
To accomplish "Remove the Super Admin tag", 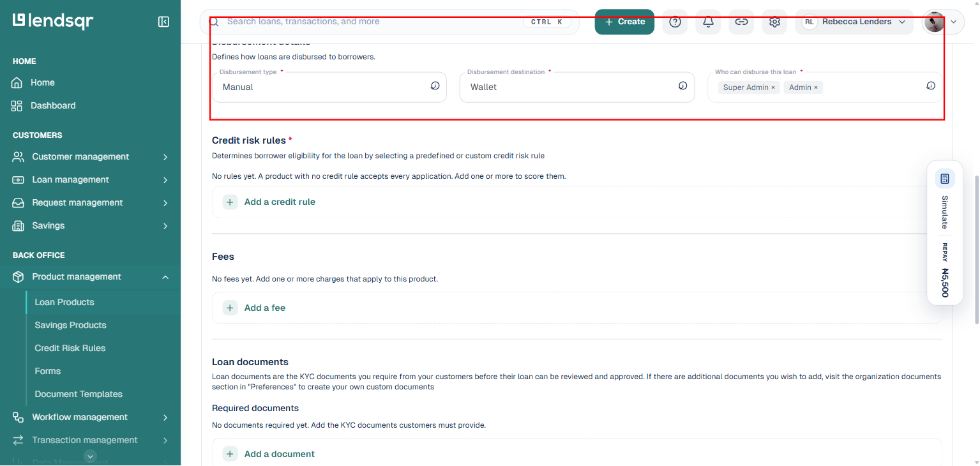I will pyautogui.click(x=773, y=87).
